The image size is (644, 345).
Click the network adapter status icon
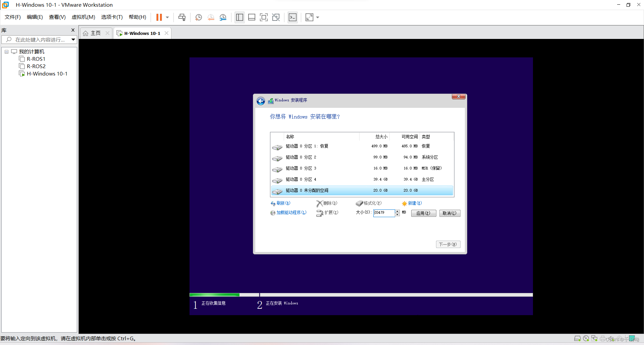coord(594,338)
